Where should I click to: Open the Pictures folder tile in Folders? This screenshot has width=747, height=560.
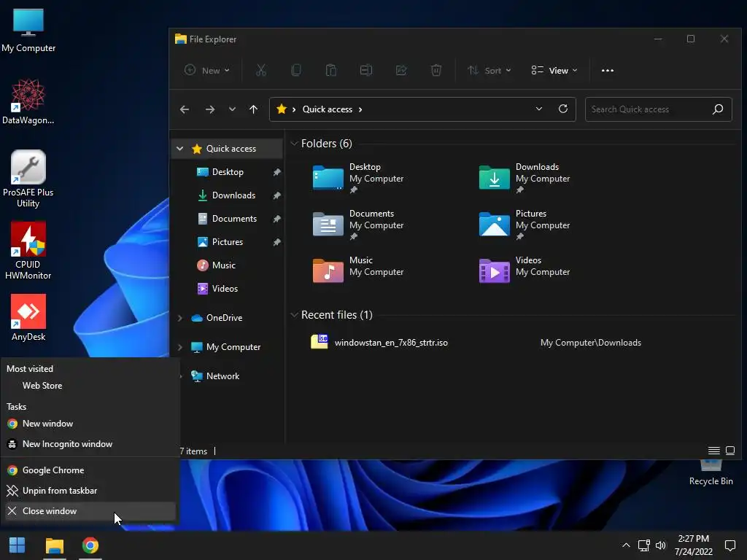[x=525, y=225]
